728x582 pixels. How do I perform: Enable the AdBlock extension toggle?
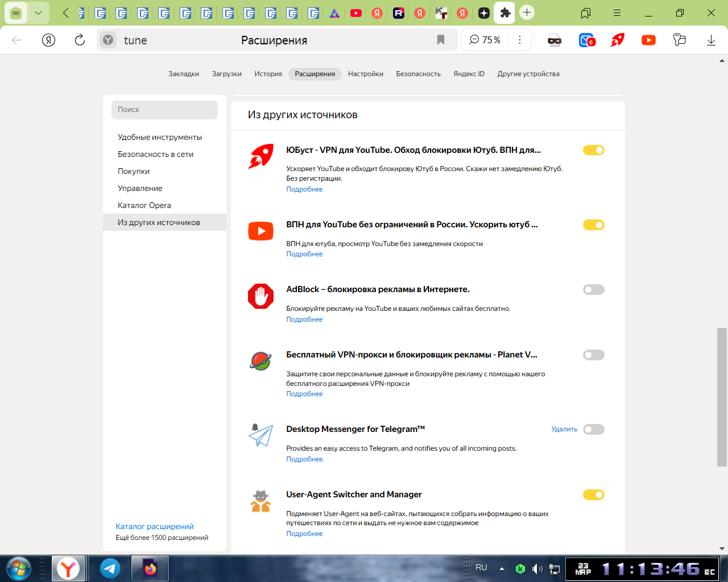tap(593, 290)
